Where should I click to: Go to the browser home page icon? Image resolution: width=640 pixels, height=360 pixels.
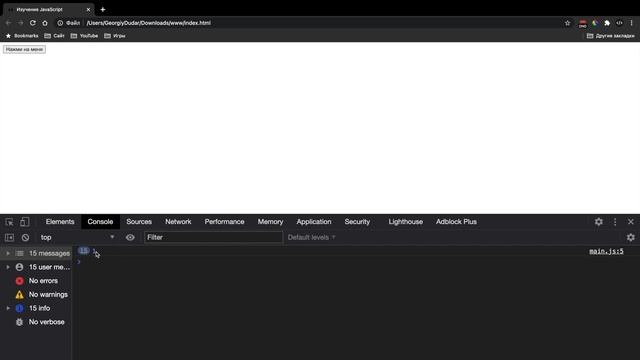pos(45,23)
